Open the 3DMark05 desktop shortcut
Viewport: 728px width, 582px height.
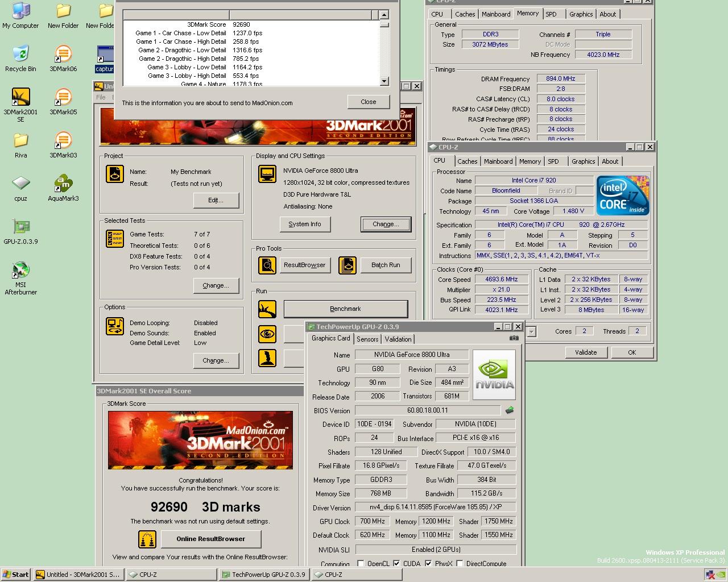[63, 101]
